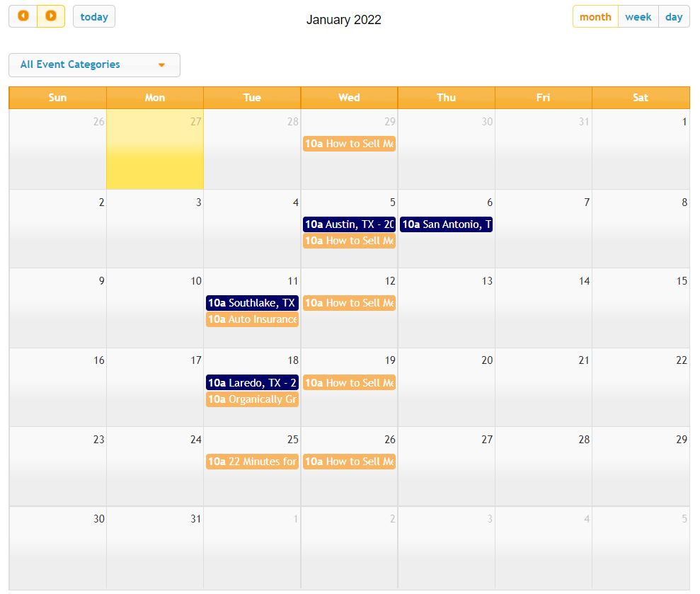Open How to Sell event on January 26
700x594 pixels.
pos(349,462)
